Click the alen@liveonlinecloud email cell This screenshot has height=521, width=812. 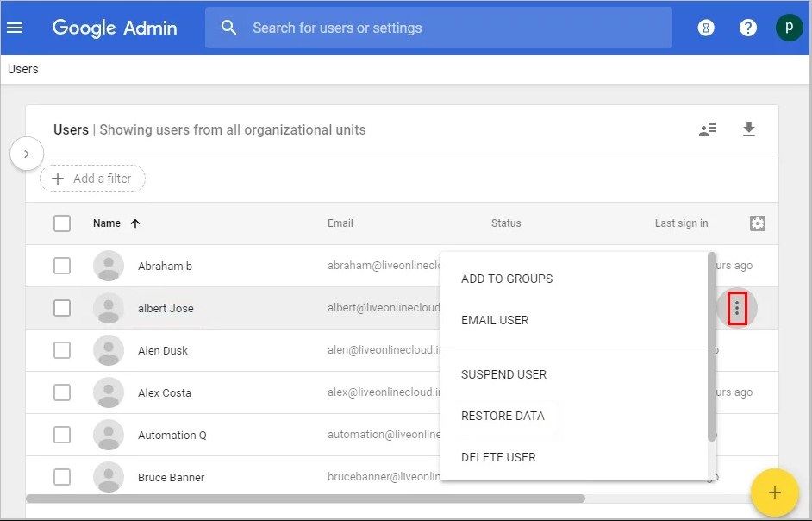click(384, 350)
